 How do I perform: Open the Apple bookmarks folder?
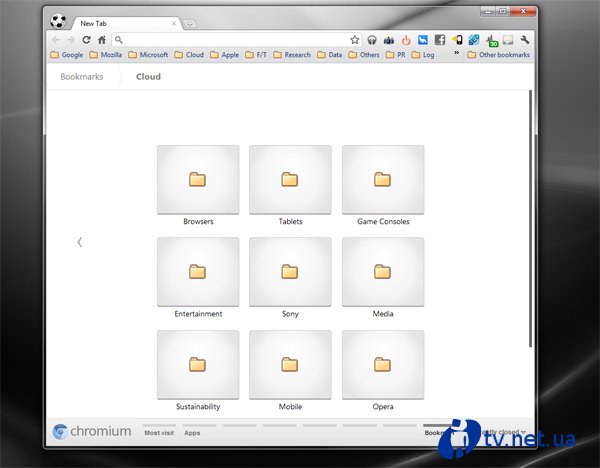(225, 55)
